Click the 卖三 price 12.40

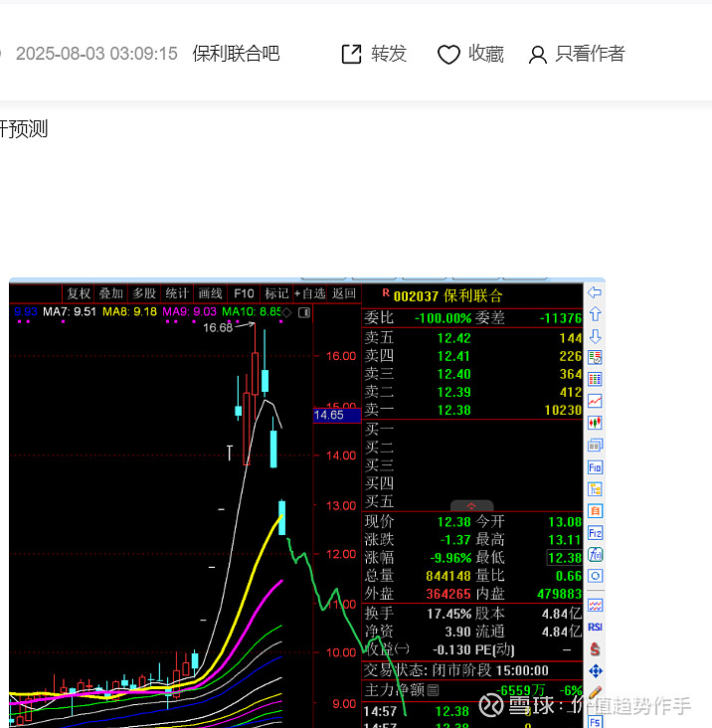453,374
